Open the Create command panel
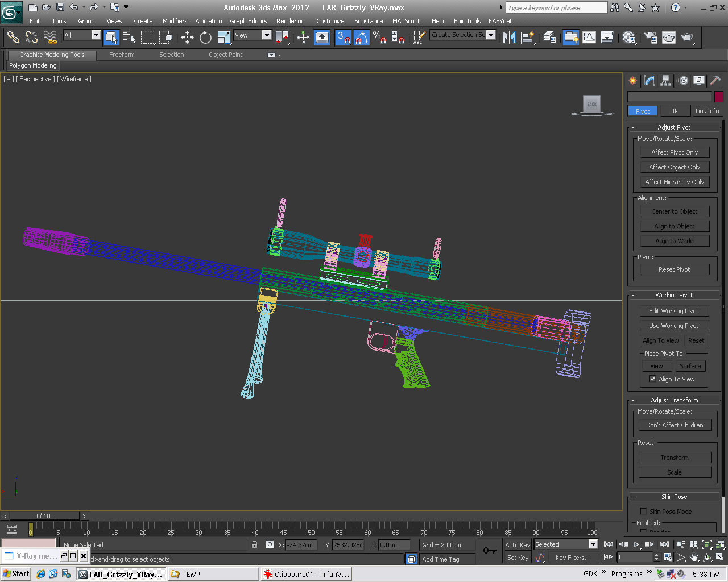The width and height of the screenshot is (728, 582). 633,81
